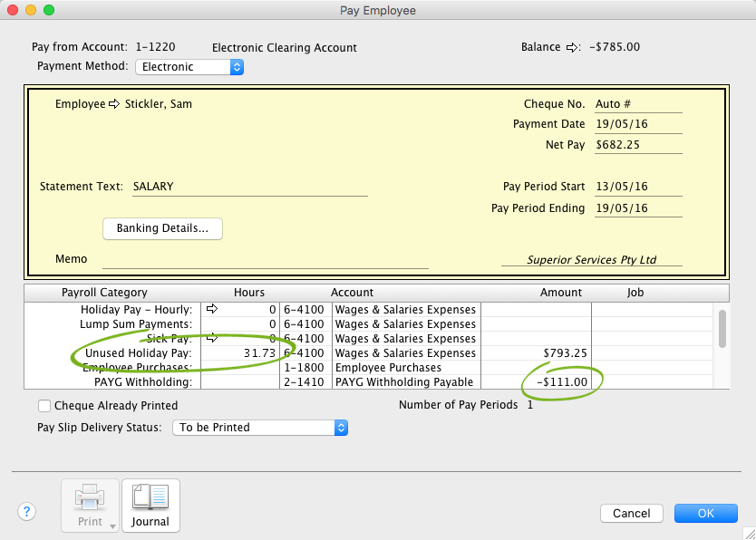
Task: Enable Cheque Already Printed checkbox
Action: click(44, 406)
